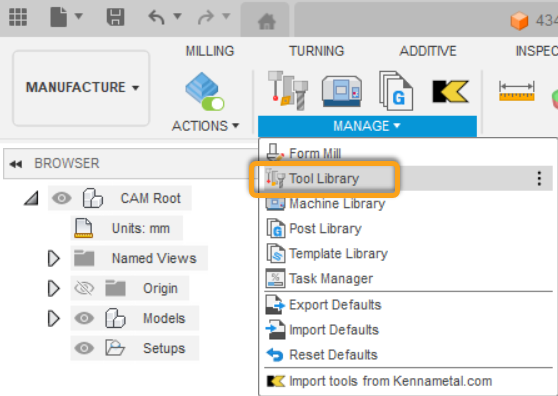The image size is (558, 396).
Task: Choose Export Defaults menu entry
Action: click(335, 305)
